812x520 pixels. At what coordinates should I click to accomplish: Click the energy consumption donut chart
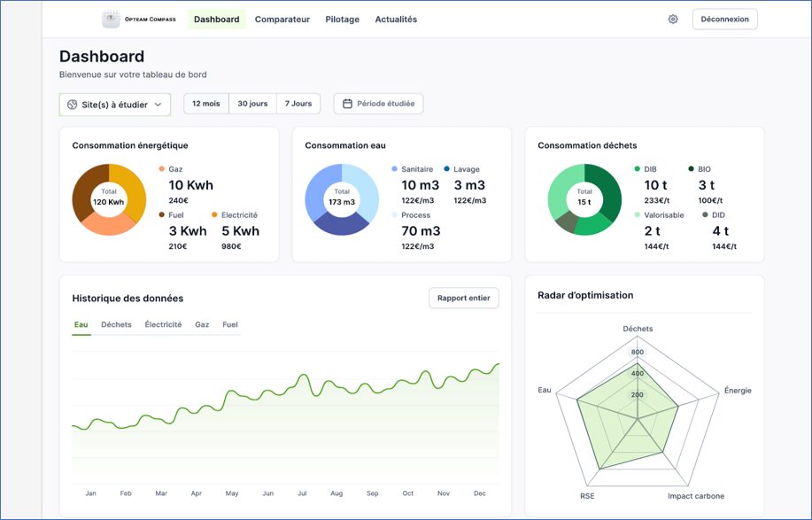coord(109,199)
